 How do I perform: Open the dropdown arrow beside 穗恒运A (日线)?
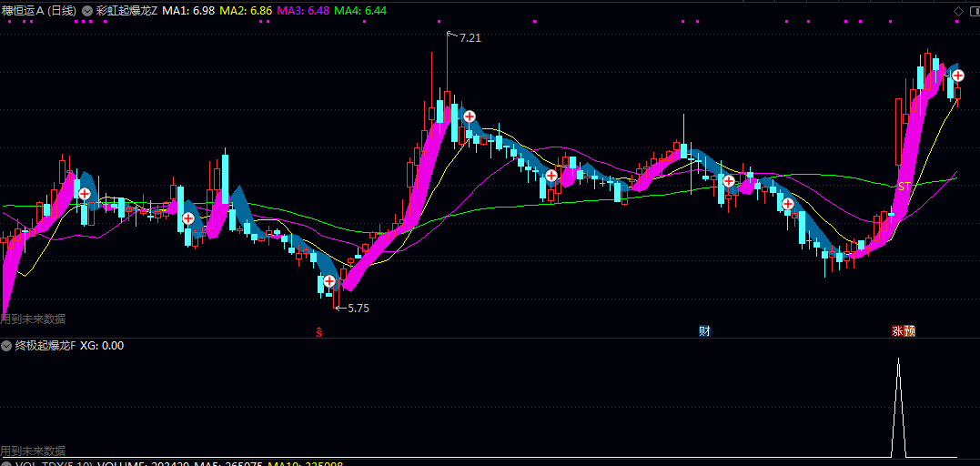[86, 11]
